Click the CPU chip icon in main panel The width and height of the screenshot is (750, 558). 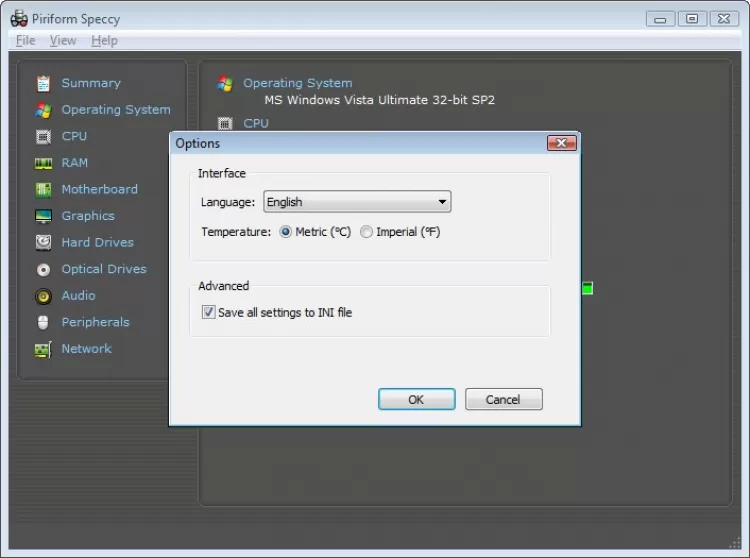[x=225, y=123]
